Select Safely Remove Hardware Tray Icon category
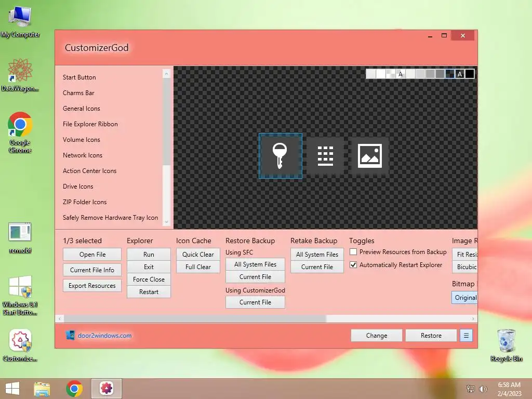Screen dimensions: 532x399 pyautogui.click(x=110, y=218)
